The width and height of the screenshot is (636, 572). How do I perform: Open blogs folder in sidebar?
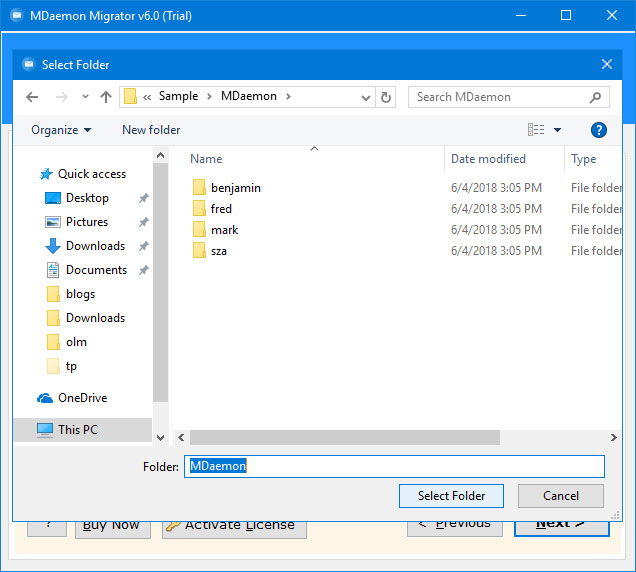[80, 294]
